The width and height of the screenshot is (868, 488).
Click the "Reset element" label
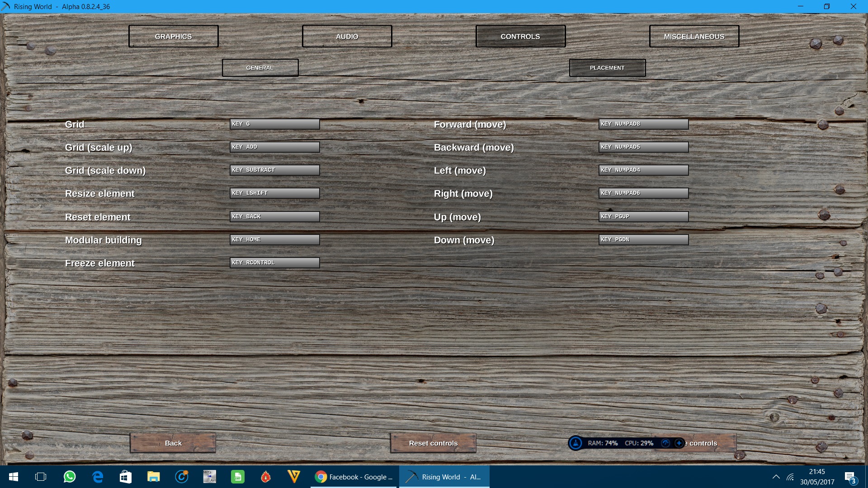(98, 217)
